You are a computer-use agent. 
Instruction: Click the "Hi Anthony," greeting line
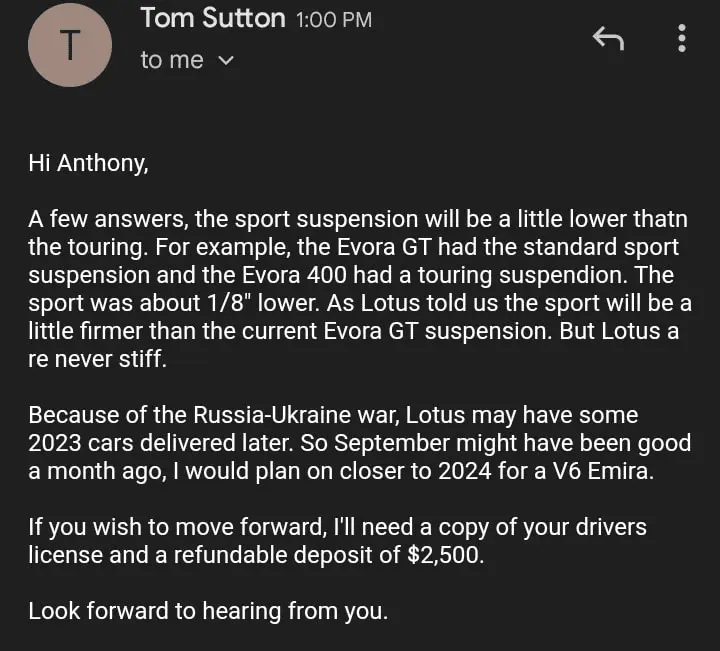[x=88, y=164]
